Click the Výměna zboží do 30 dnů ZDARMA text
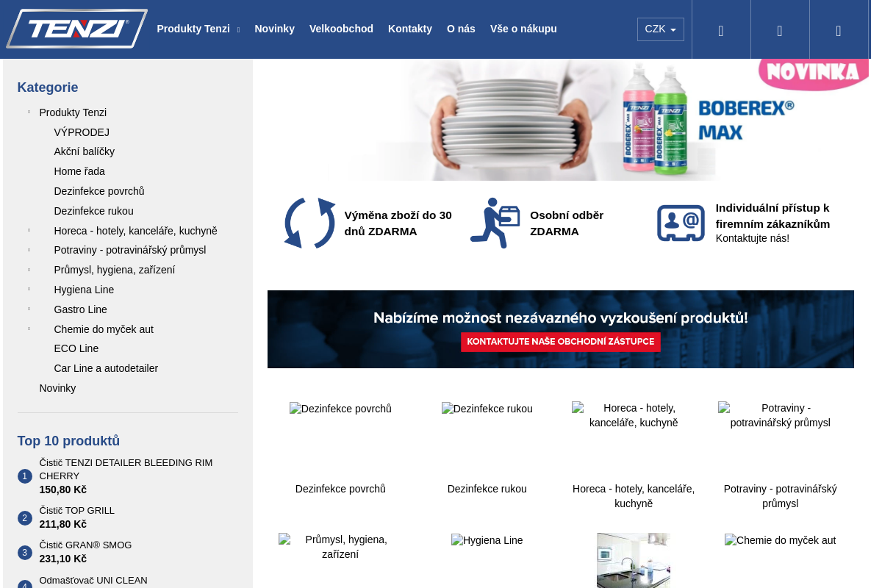 pos(398,223)
